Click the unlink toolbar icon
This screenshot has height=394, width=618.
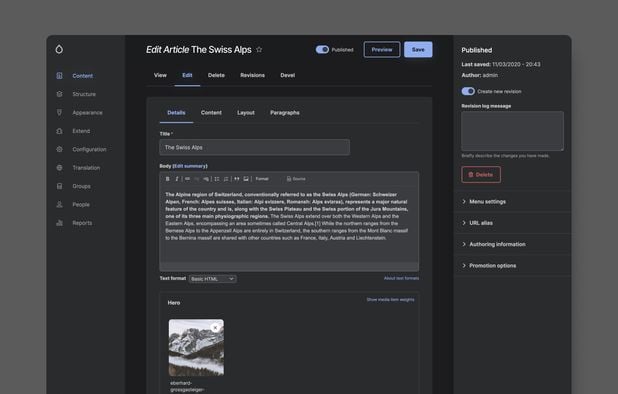coord(197,179)
